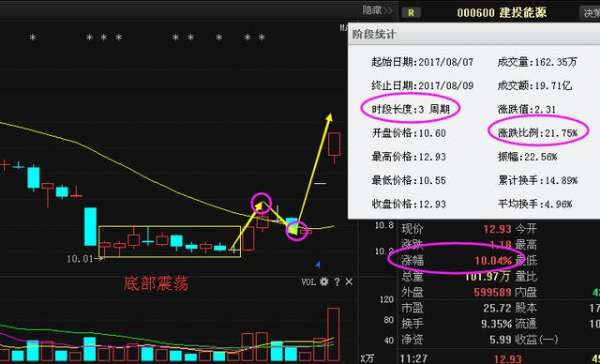This screenshot has height=364, width=600.
Task: Click the 000600 建投能源 stock title
Action: [502, 13]
